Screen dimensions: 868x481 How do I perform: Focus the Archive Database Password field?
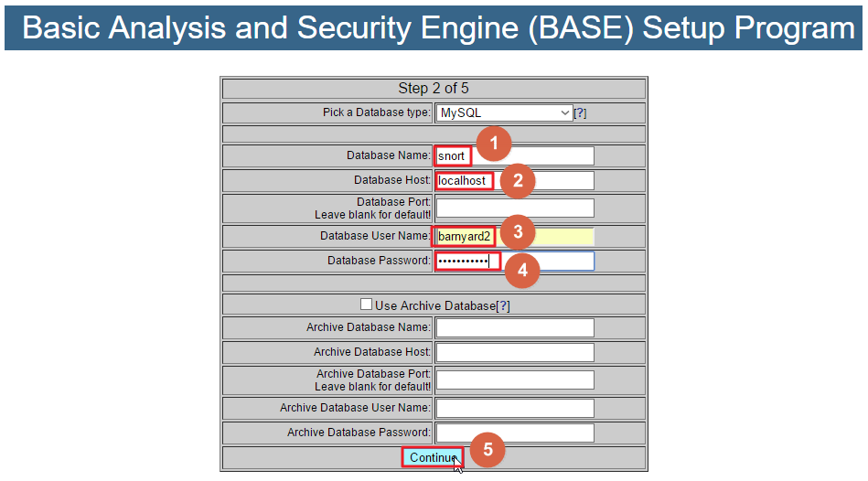click(515, 433)
